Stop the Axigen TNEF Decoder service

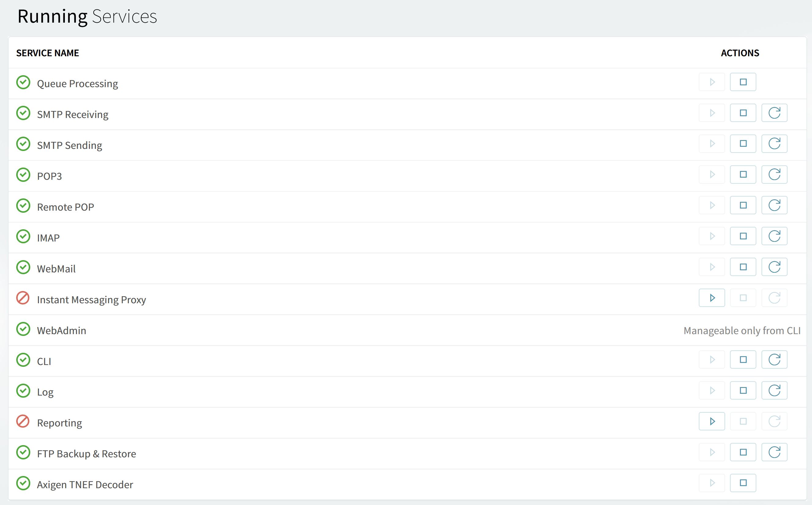[x=743, y=483]
